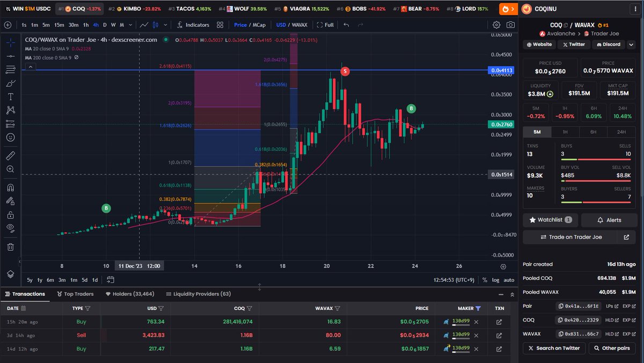Open the COQ token Website link
The width and height of the screenshot is (644, 363).
[539, 45]
